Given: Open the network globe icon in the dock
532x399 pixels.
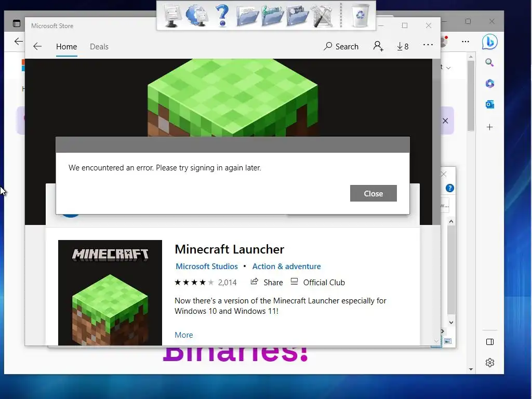Looking at the screenshot, I should point(197,15).
